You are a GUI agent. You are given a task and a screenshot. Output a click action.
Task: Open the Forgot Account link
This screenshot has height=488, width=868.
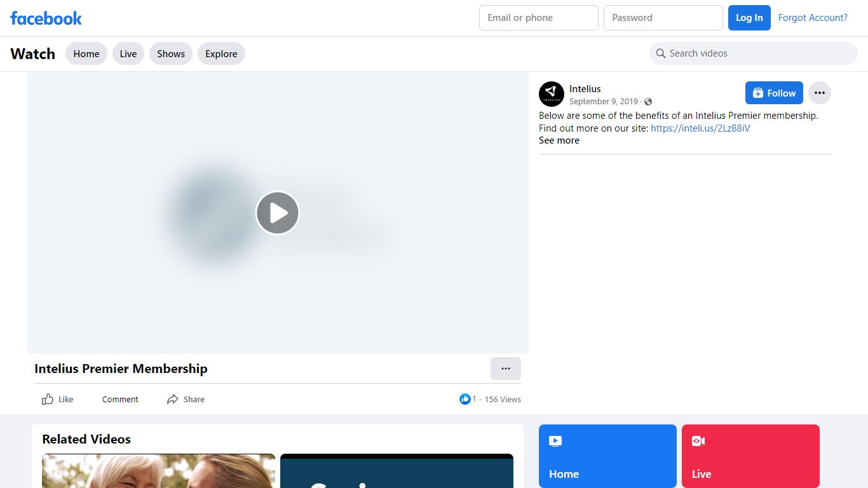813,18
